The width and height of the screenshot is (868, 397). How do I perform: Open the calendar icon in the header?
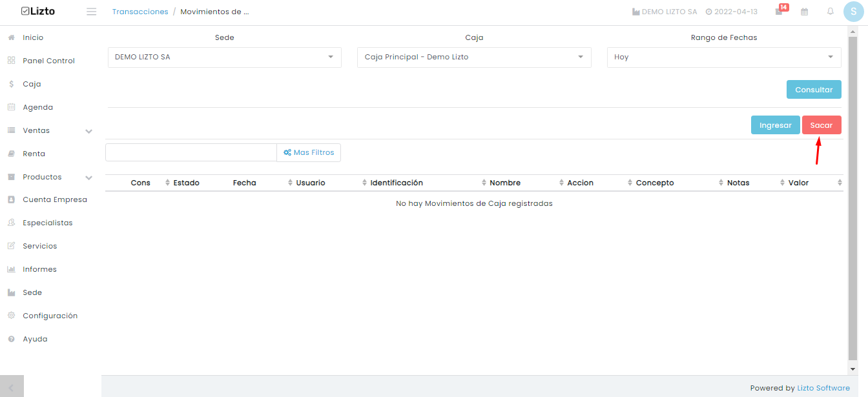click(x=805, y=12)
